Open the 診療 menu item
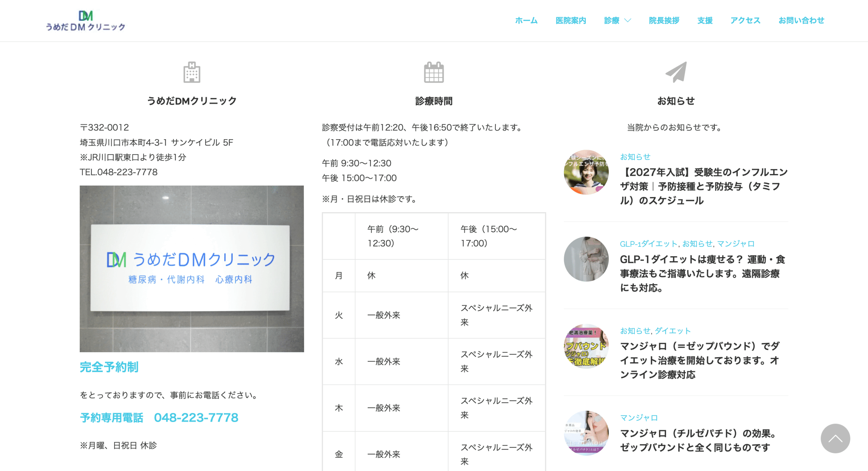 tap(612, 20)
